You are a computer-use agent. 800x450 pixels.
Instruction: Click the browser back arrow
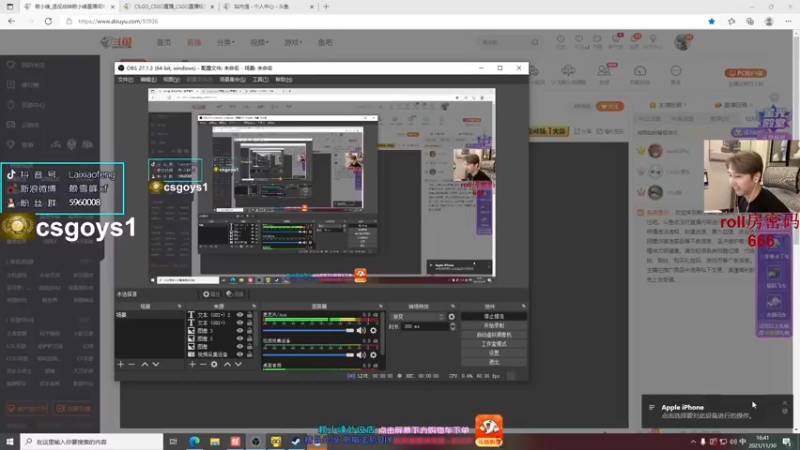[12, 21]
